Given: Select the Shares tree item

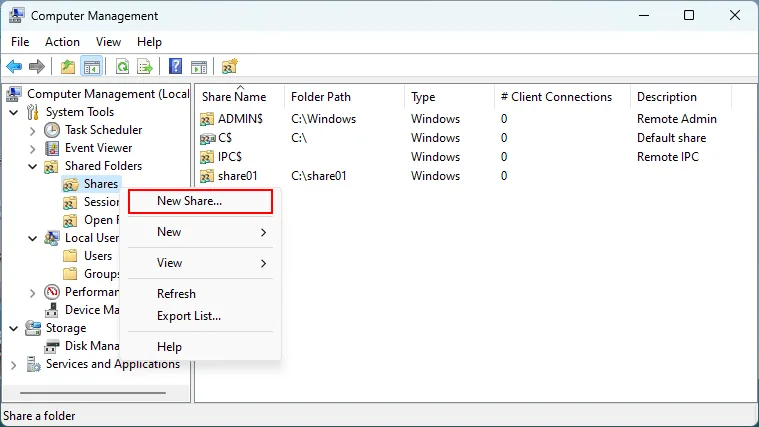Looking at the screenshot, I should coord(101,184).
